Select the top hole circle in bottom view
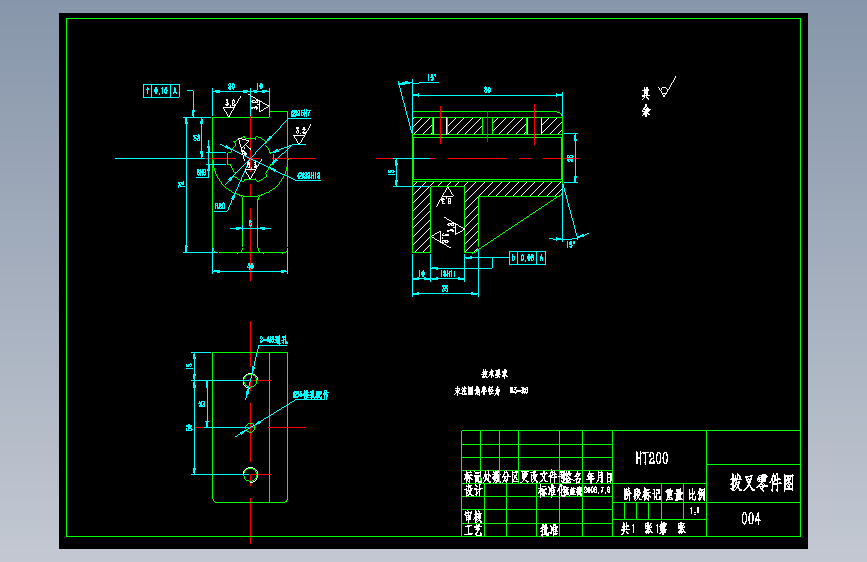This screenshot has height=562, width=867. coord(250,381)
